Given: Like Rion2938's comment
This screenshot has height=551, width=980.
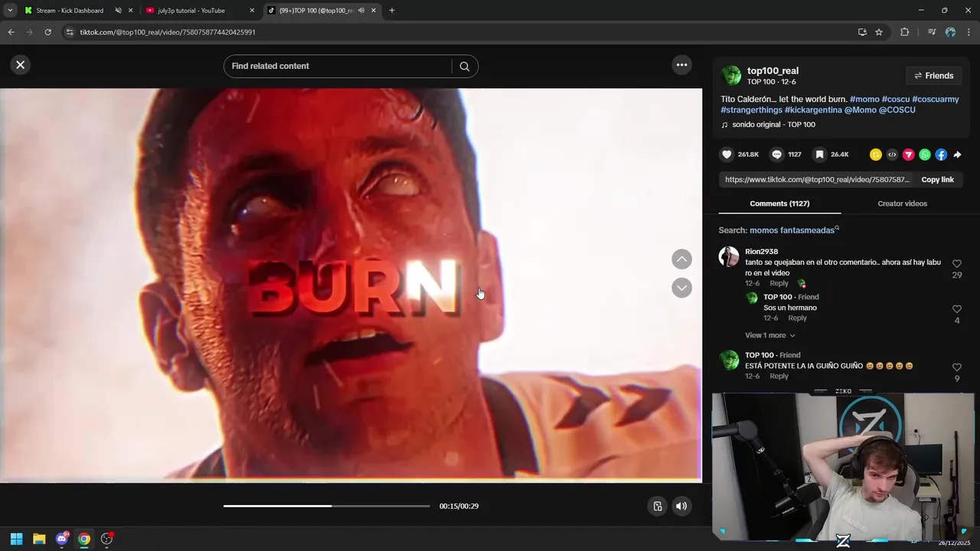Looking at the screenshot, I should click(x=957, y=264).
